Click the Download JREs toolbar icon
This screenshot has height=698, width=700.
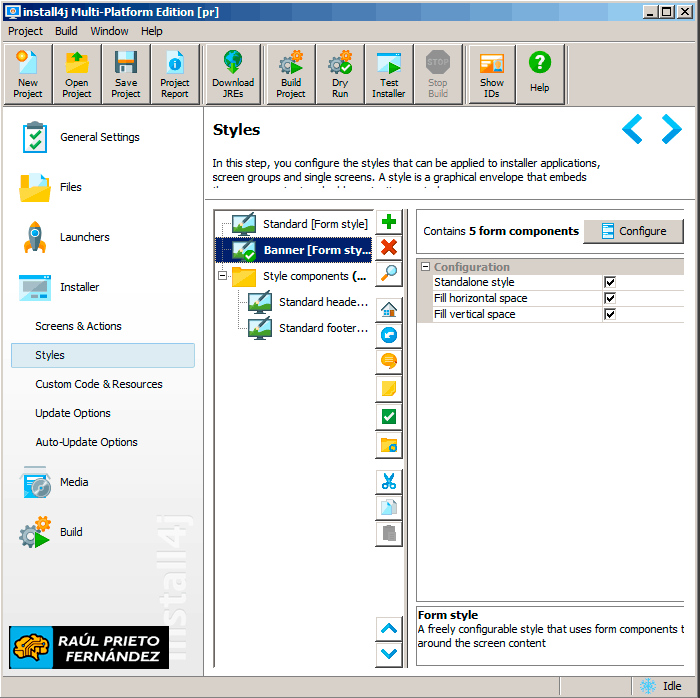(x=233, y=74)
